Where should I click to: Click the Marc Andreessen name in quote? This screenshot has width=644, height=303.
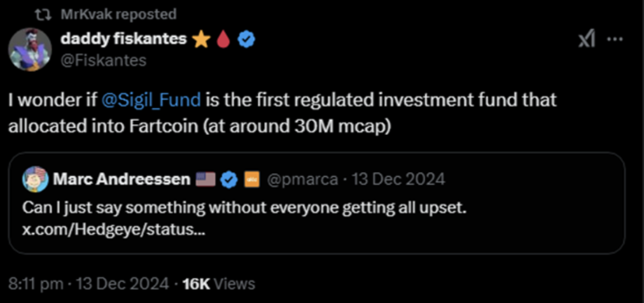tap(122, 180)
